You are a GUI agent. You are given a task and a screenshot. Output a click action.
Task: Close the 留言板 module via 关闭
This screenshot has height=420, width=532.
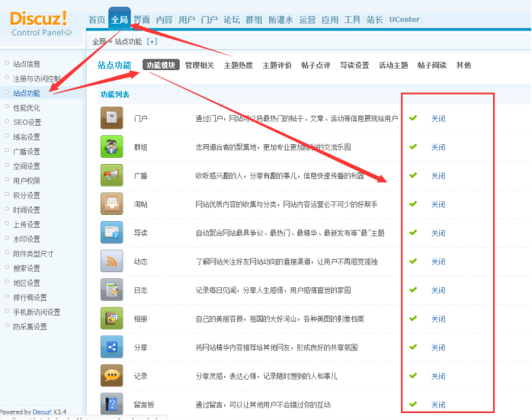pos(438,405)
